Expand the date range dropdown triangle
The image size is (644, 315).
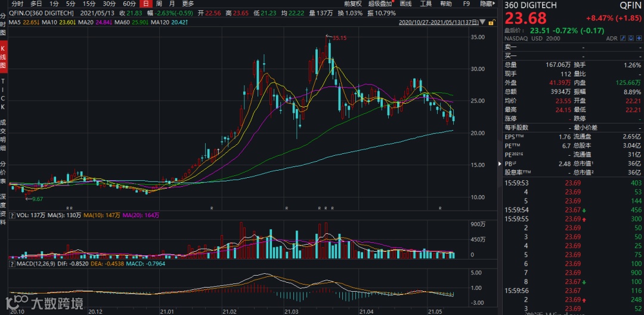pyautogui.click(x=482, y=21)
